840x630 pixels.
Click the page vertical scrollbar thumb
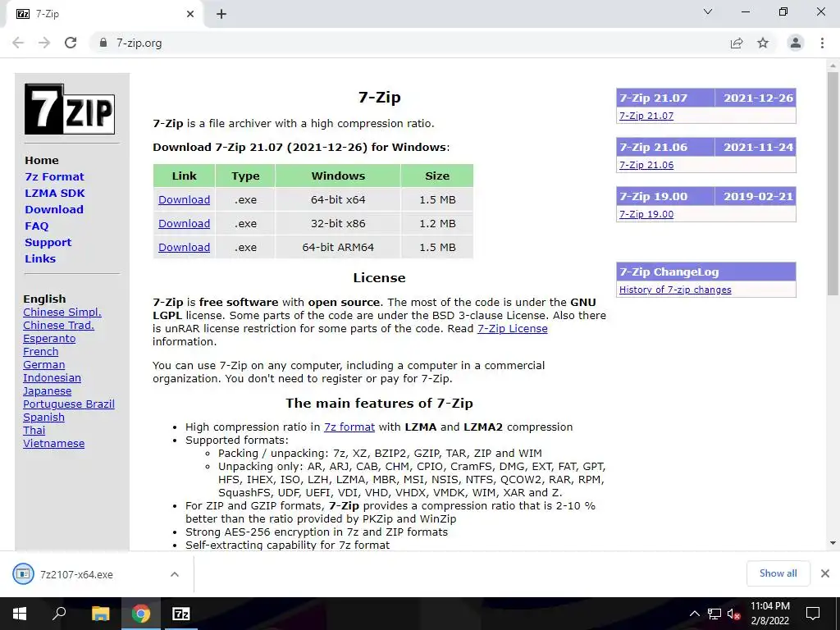click(x=833, y=183)
